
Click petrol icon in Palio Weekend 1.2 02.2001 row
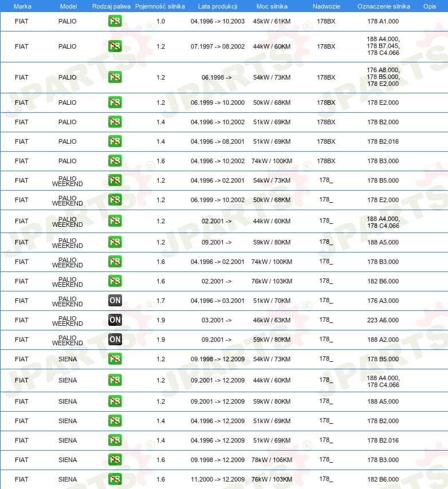click(115, 221)
